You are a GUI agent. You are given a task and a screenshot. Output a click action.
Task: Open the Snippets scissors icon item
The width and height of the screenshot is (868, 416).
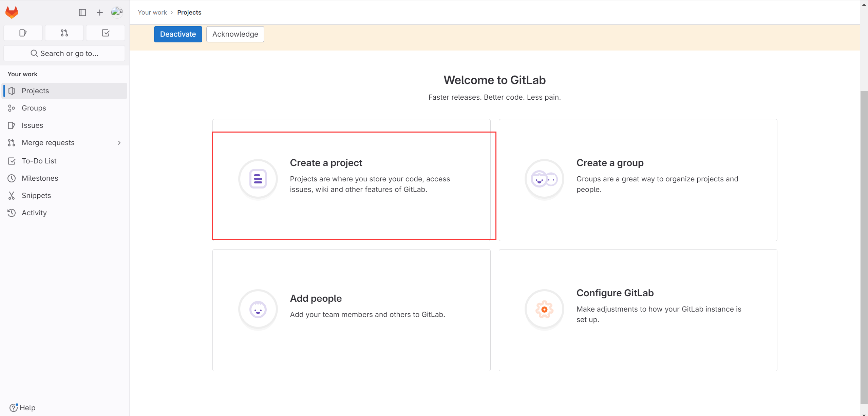(x=12, y=195)
